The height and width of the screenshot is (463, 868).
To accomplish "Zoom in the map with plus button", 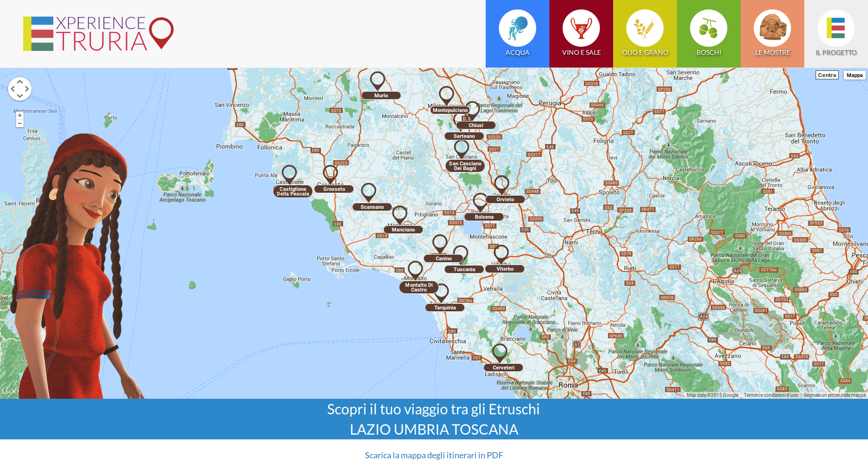I will click(20, 115).
